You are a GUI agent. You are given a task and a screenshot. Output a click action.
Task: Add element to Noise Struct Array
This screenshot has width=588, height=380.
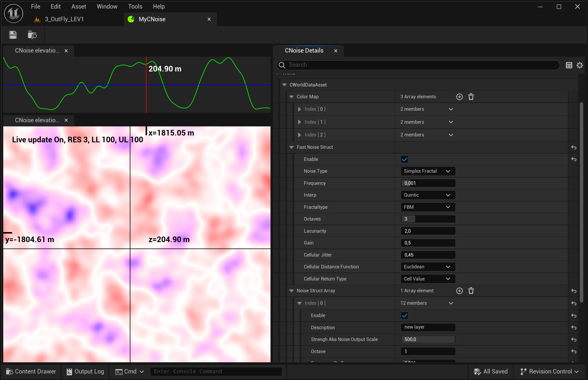tap(460, 291)
